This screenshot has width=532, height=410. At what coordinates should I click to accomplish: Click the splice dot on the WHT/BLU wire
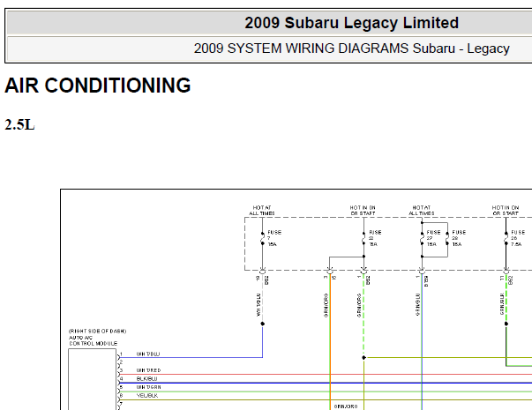[x=262, y=324]
